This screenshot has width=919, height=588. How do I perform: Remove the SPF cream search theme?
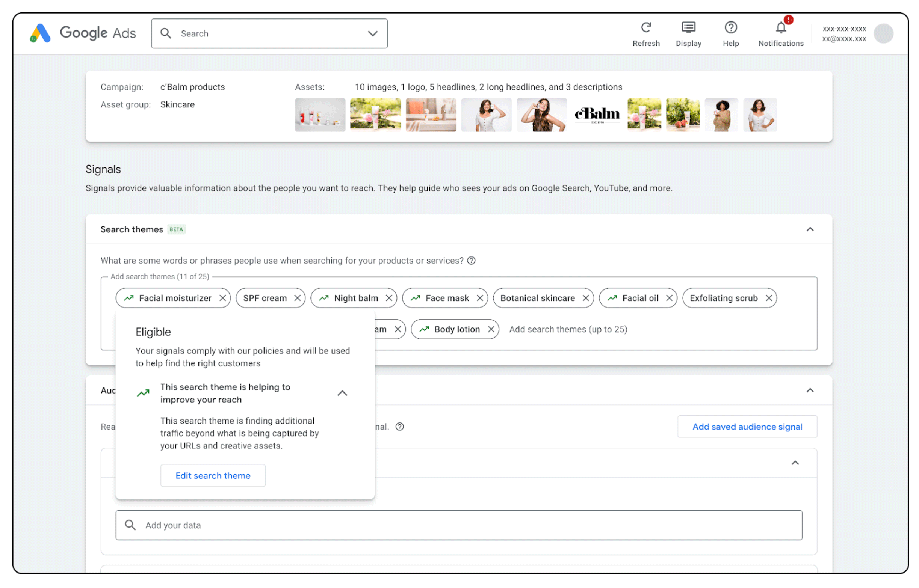pyautogui.click(x=297, y=298)
